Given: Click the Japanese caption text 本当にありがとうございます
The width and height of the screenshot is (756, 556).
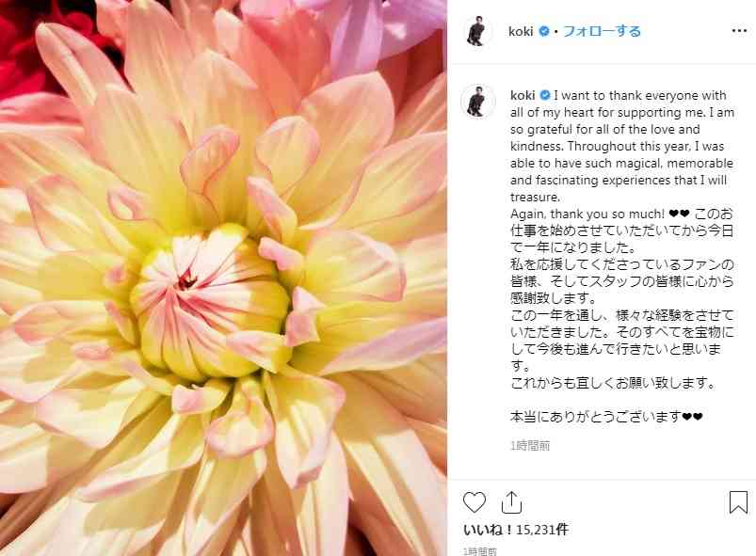Looking at the screenshot, I should click(x=606, y=416).
